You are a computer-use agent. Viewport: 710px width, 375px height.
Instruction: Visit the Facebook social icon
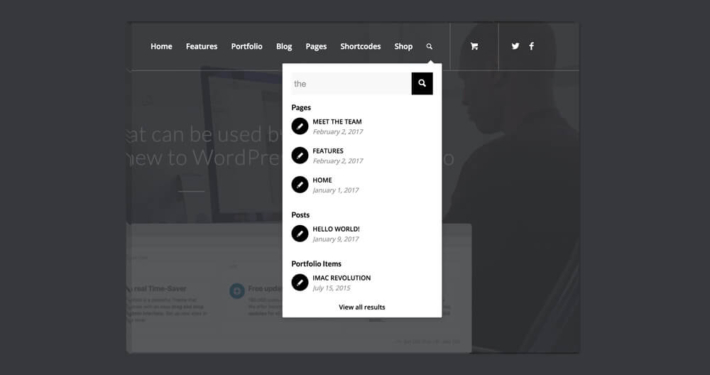tap(532, 46)
